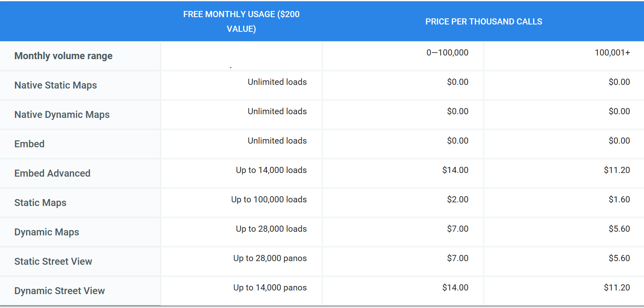This screenshot has height=308, width=644.
Task: Select the Native Dynamic Maps row label
Action: click(x=62, y=115)
